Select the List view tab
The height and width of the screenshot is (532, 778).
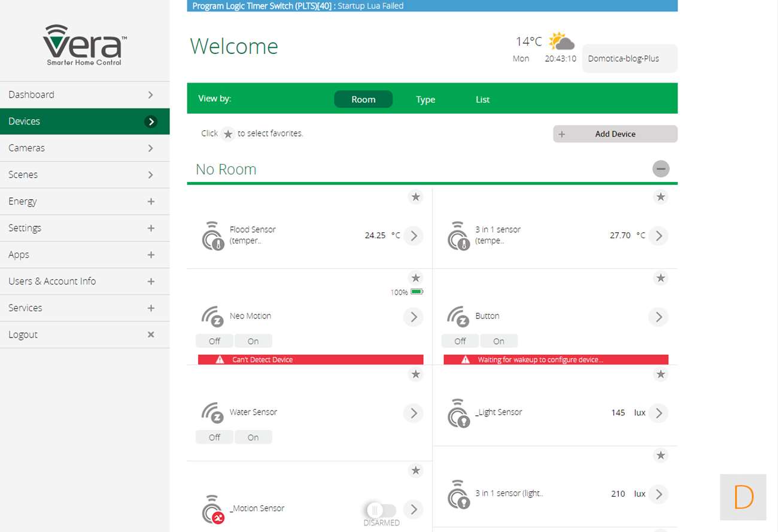(482, 99)
